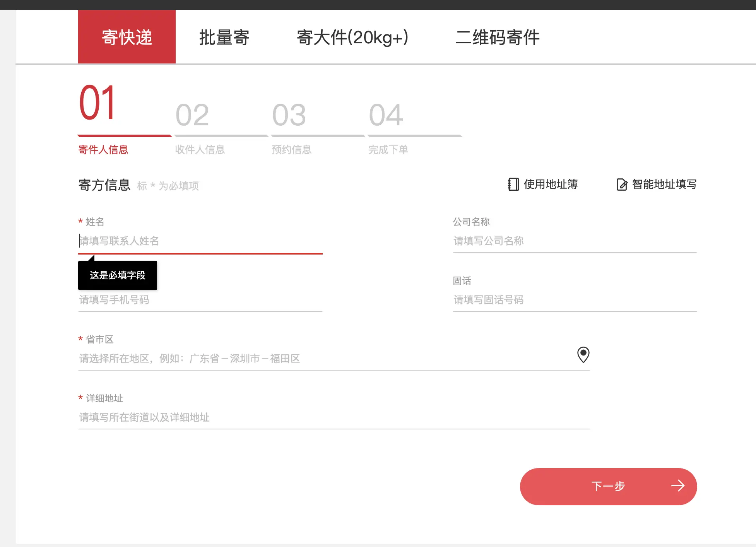Go to the 二维码寄件 tab

[497, 38]
